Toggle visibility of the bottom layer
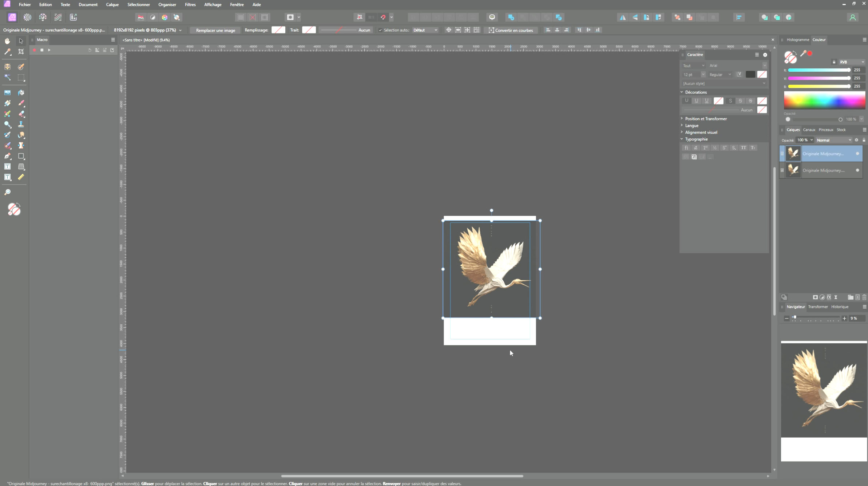Screen dimensions: 868x486 point(857,170)
